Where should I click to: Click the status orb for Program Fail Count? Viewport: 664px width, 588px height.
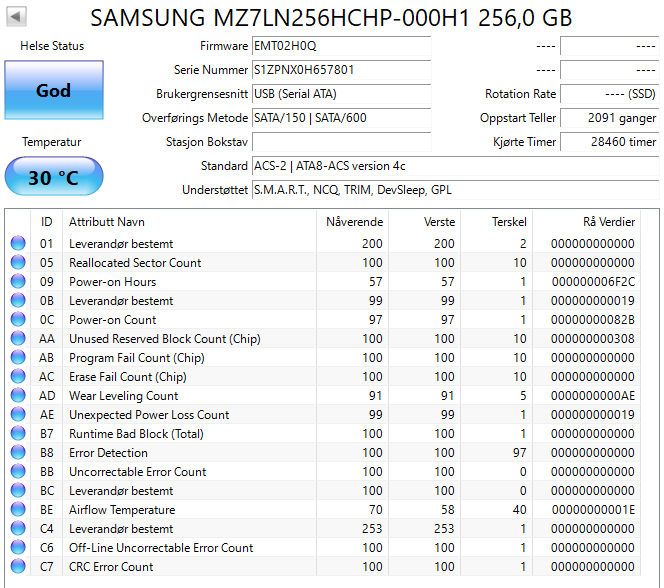click(x=18, y=358)
